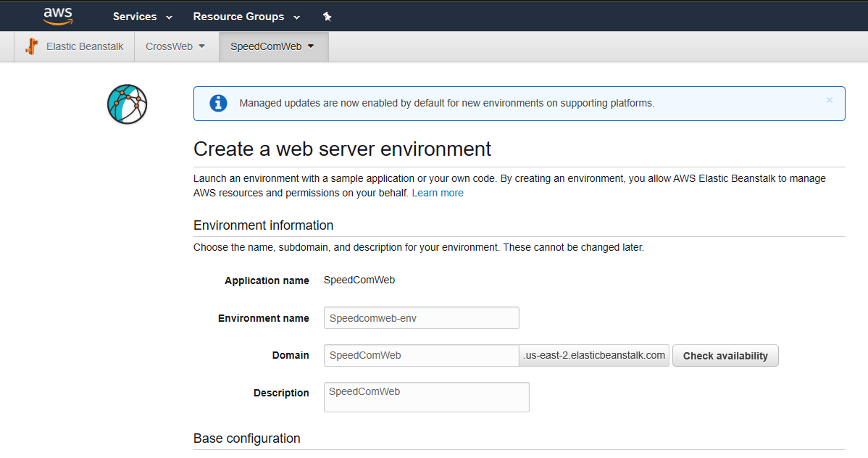This screenshot has height=458, width=868.
Task: Click the pin shortcut icon in header
Action: [327, 17]
